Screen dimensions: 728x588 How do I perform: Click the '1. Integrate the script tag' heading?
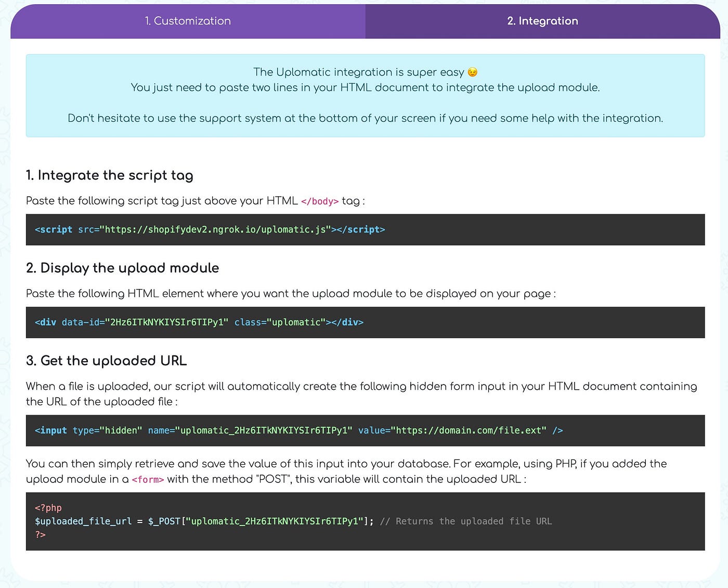tap(110, 175)
